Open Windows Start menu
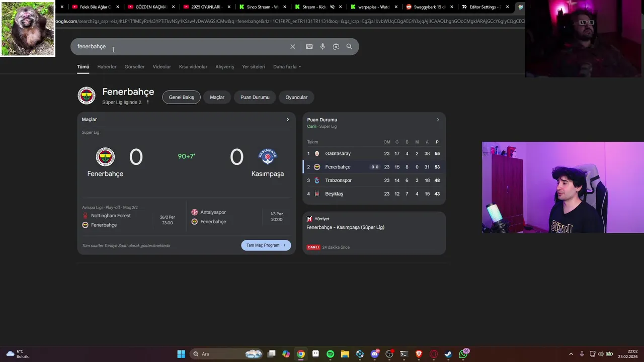This screenshot has width=644, height=362. 181,354
